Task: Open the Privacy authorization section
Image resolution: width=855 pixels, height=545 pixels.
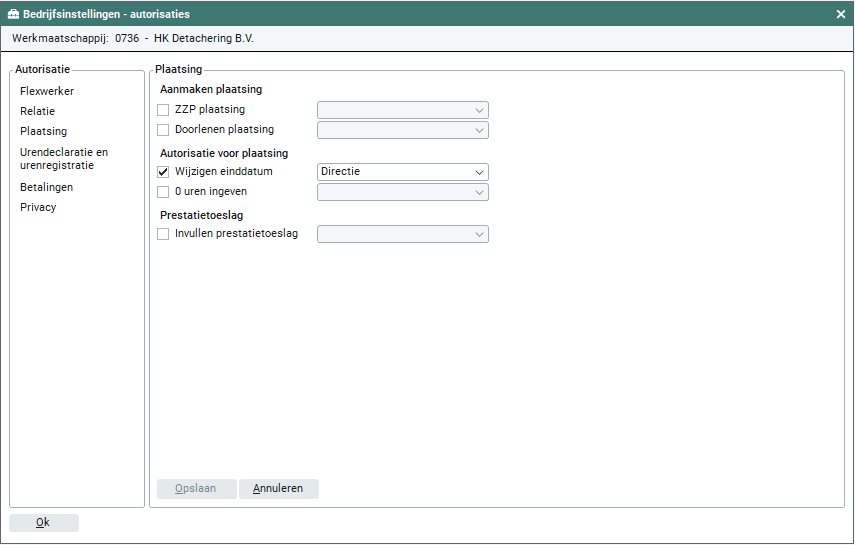Action: pyautogui.click(x=38, y=207)
